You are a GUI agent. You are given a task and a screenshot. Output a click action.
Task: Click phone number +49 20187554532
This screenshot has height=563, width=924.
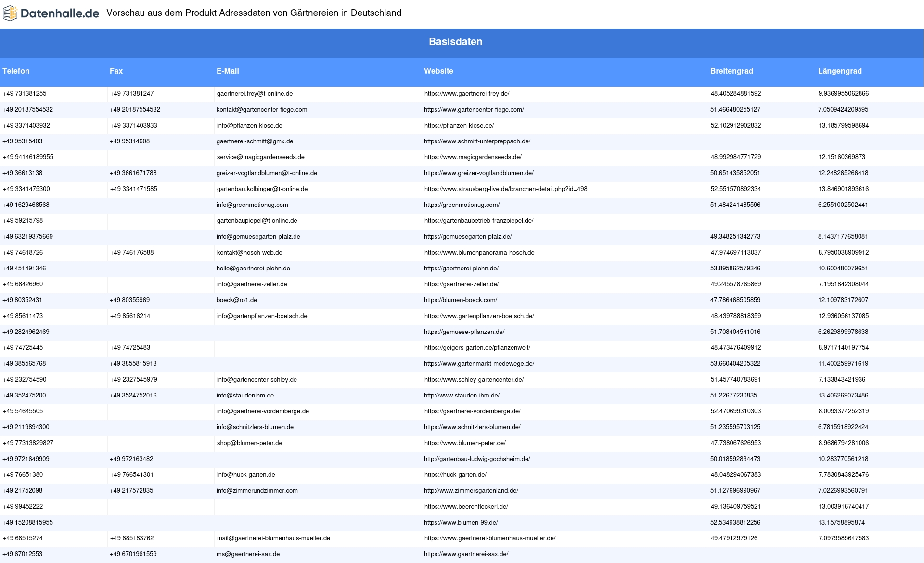click(27, 110)
